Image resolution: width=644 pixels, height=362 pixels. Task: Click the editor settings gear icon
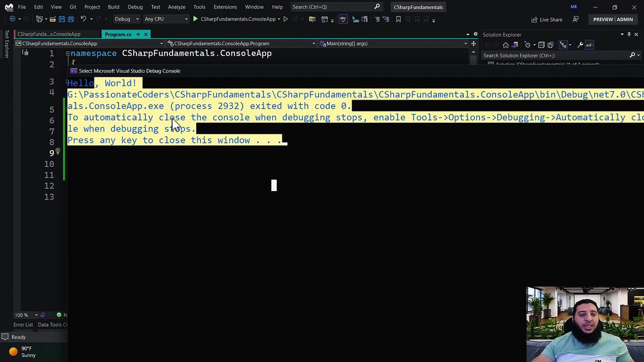pyautogui.click(x=475, y=34)
